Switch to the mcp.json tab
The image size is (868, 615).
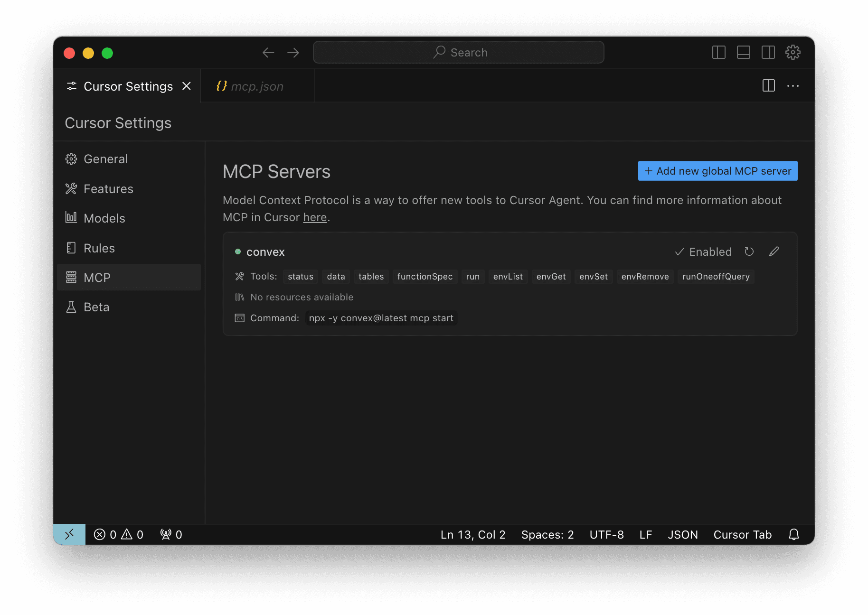pos(256,86)
